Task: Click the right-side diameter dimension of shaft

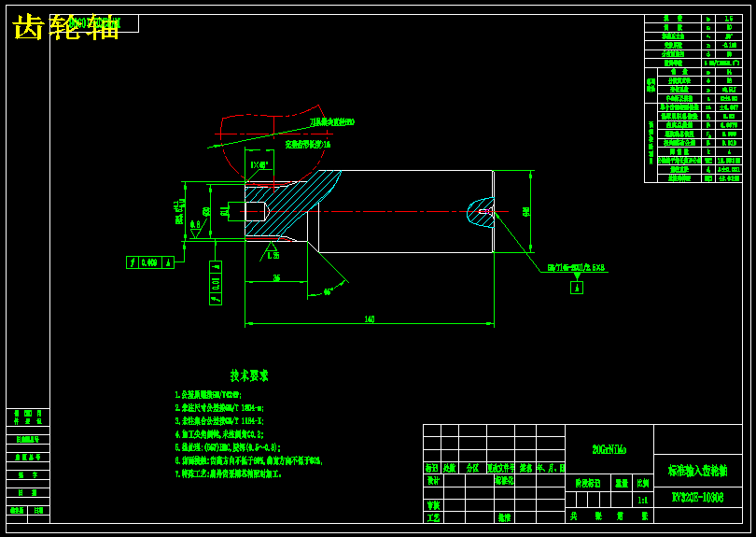Action: 526,211
